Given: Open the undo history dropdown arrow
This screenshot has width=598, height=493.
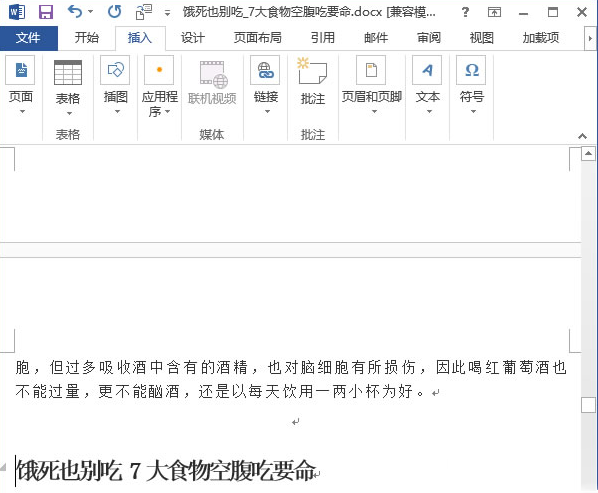Looking at the screenshot, I should (x=90, y=12).
